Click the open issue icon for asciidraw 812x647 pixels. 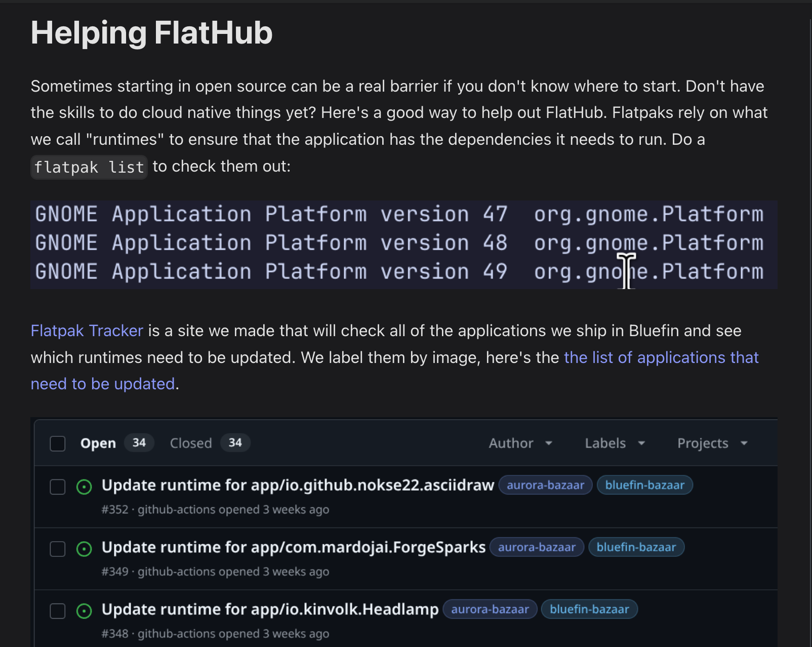point(84,487)
